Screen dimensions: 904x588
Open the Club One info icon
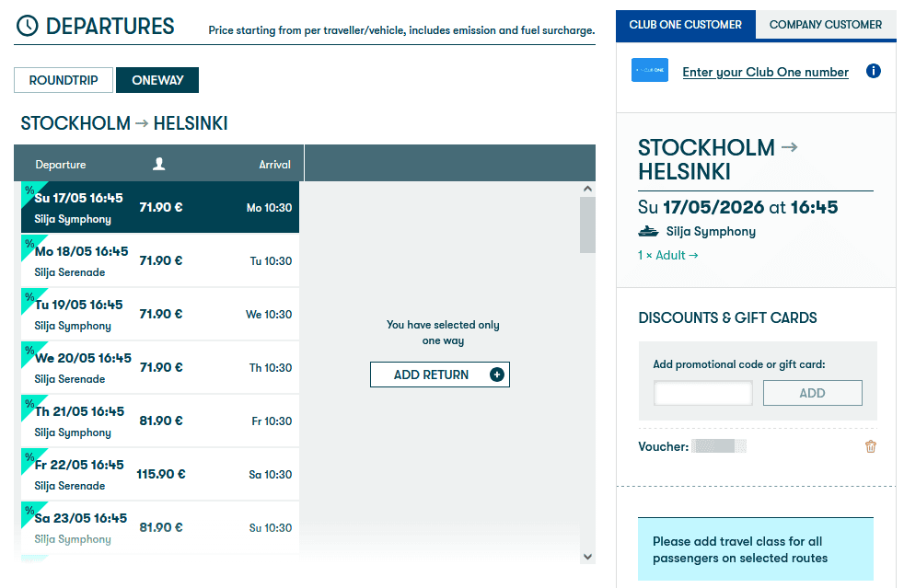(x=873, y=71)
